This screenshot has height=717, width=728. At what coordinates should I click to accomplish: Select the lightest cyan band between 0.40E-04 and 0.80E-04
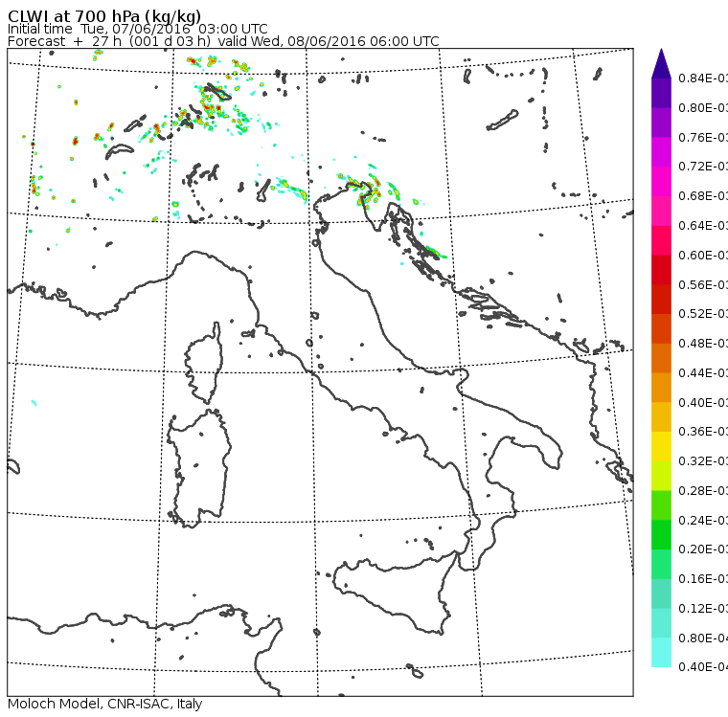(x=661, y=652)
